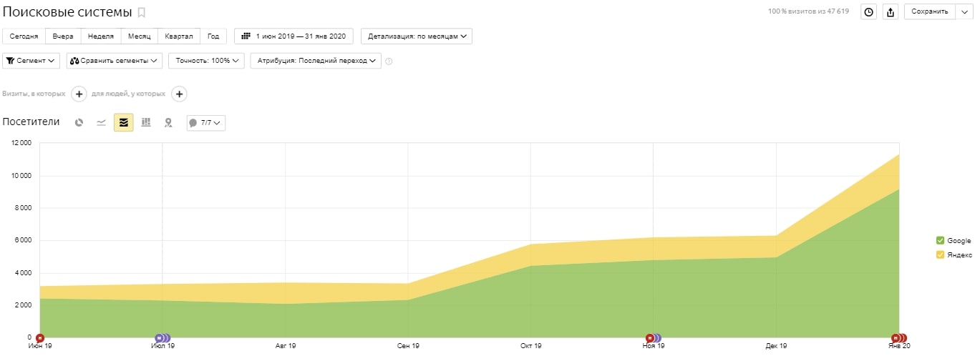980x356 pixels.
Task: Open the Точность: 100% dropdown
Action: (x=206, y=61)
